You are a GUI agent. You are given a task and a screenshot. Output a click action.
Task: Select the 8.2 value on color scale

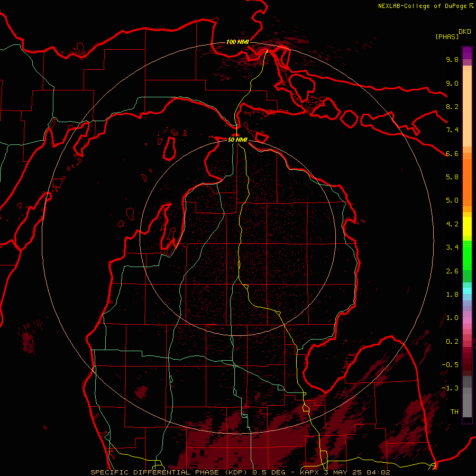452,106
